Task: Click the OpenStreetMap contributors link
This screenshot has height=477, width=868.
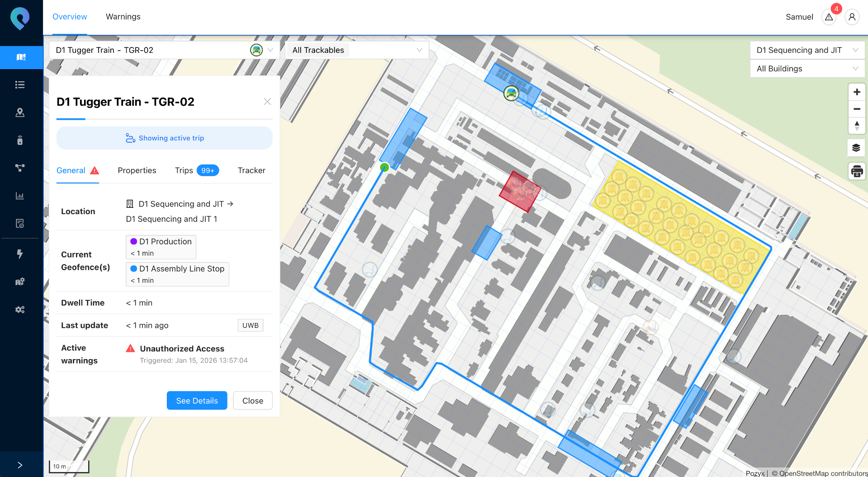Action: pos(819,473)
